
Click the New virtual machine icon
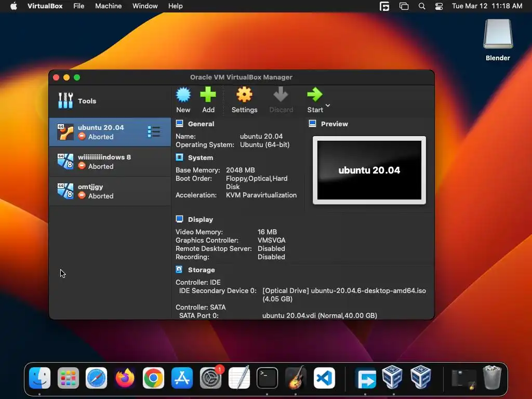point(183,95)
